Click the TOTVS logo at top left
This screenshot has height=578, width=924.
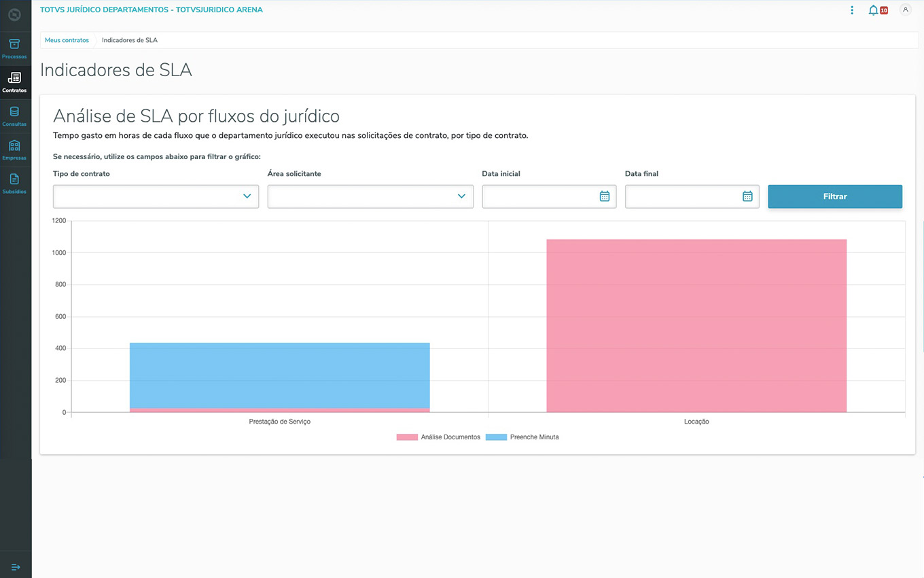(x=14, y=14)
